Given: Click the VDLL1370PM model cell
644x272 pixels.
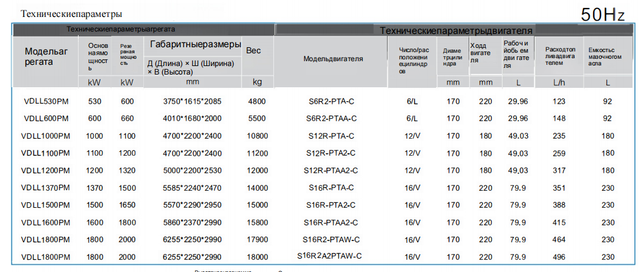Looking at the screenshot, I should tap(46, 188).
